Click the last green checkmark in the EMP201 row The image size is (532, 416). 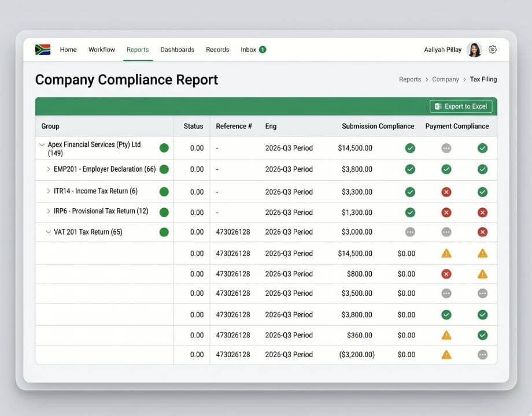[x=482, y=169]
